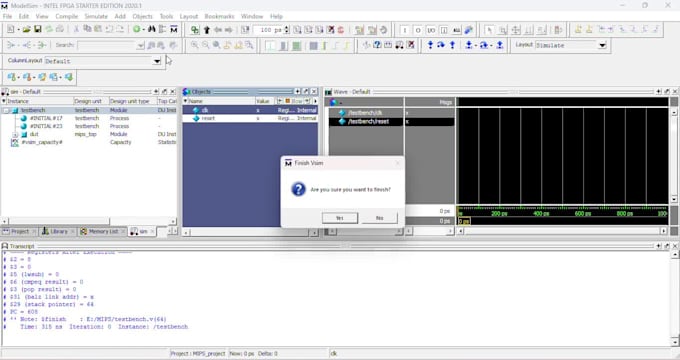Open the Simulate menu
The width and height of the screenshot is (680, 360).
pyautogui.click(x=96, y=16)
